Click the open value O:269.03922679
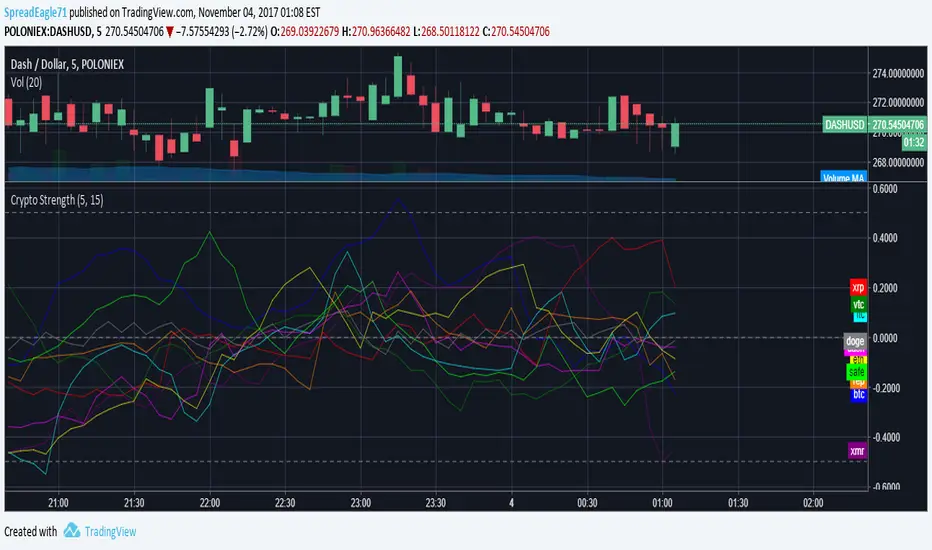Viewport: 932px width, 550px height. pos(304,32)
